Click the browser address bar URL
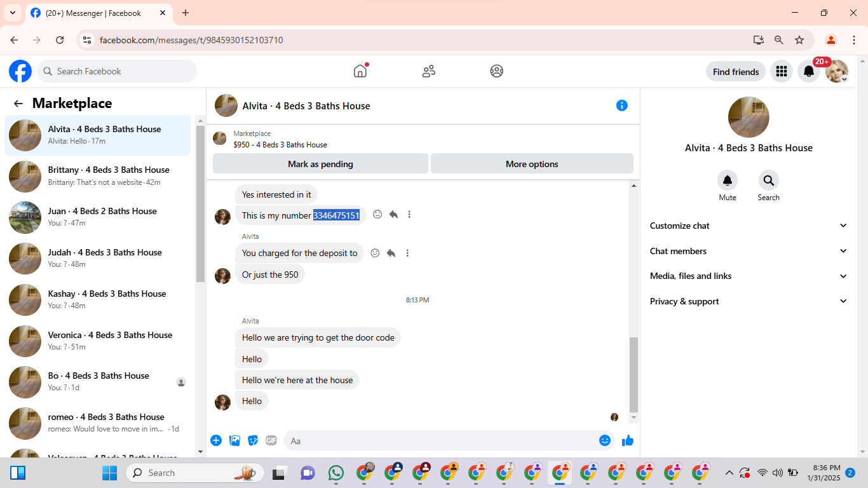The width and height of the screenshot is (868, 488). point(191,40)
